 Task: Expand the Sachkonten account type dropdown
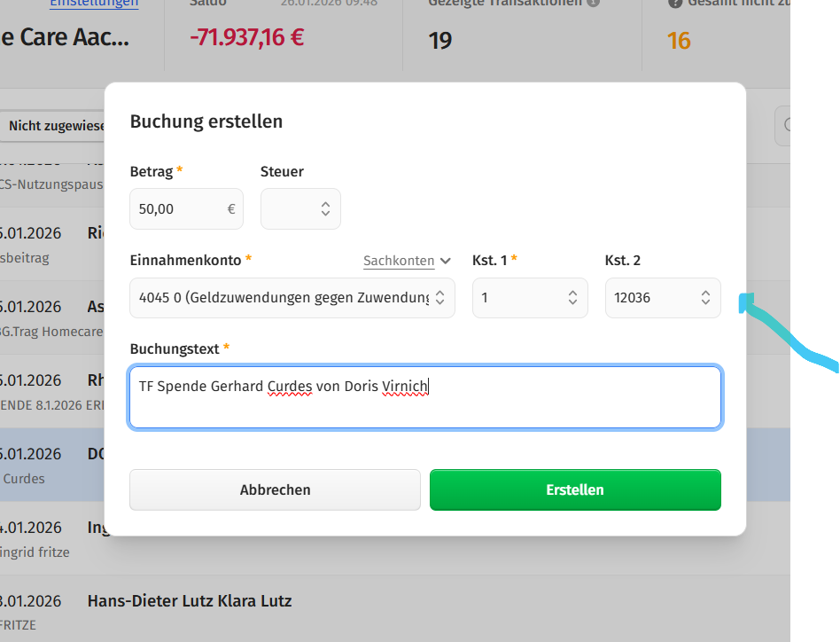(407, 261)
